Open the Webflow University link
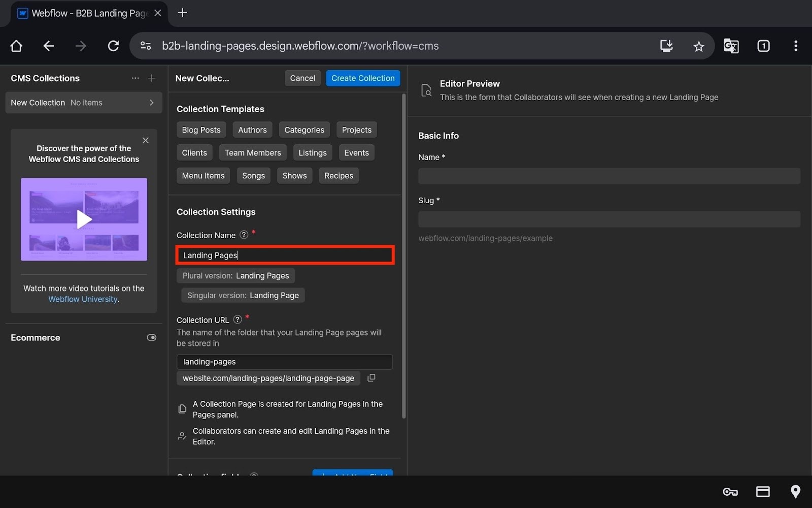 coord(83,299)
